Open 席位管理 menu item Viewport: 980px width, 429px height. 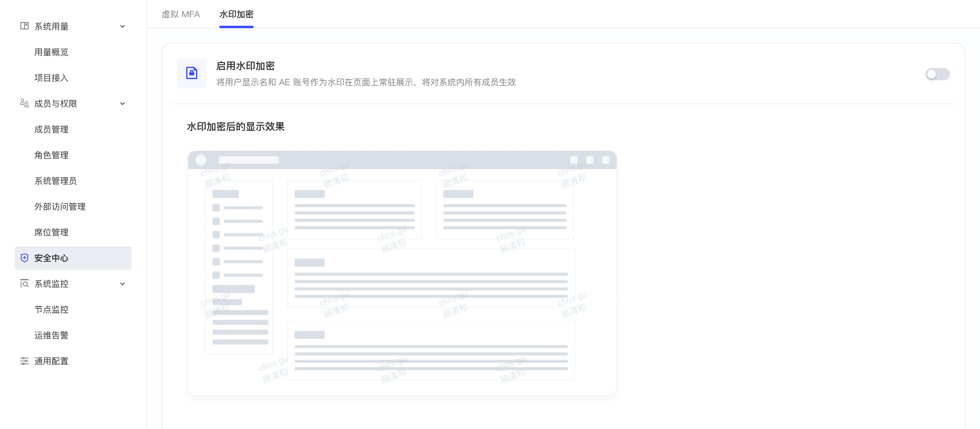tap(51, 232)
